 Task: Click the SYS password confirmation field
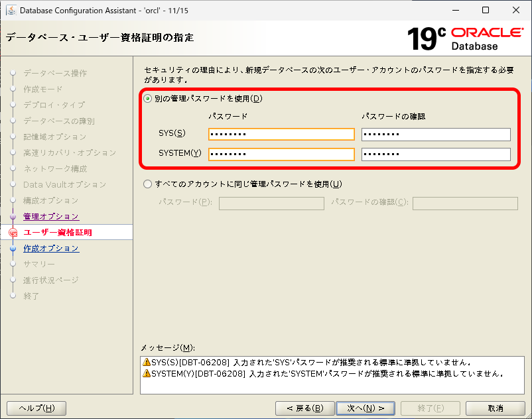436,134
